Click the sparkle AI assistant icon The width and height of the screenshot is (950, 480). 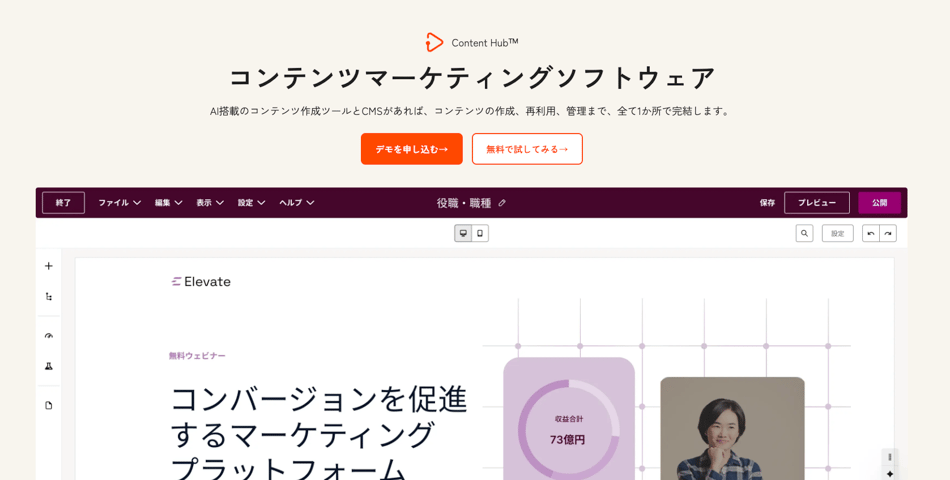[889, 473]
